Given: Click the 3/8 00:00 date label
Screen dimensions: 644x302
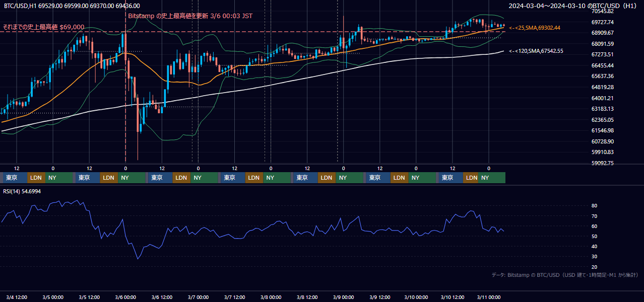Looking at the screenshot, I should (x=271, y=297).
